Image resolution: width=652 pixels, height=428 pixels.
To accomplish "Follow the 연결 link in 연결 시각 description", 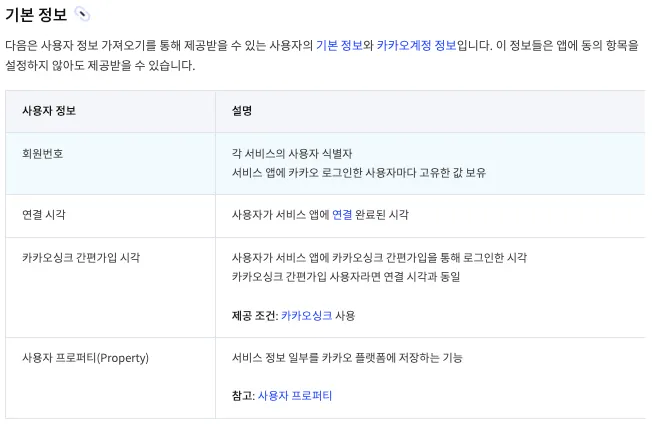I will coord(342,214).
